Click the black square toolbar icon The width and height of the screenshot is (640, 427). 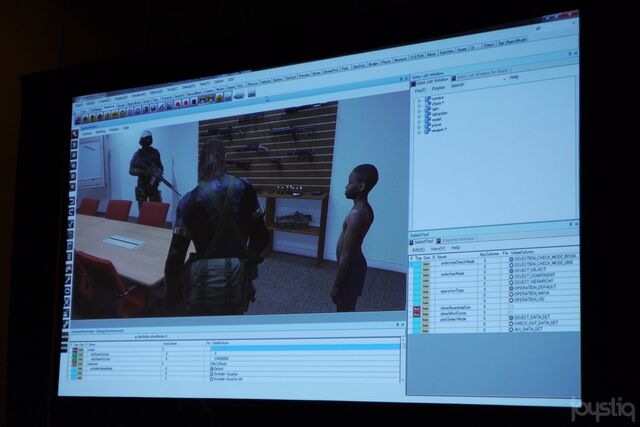194,101
